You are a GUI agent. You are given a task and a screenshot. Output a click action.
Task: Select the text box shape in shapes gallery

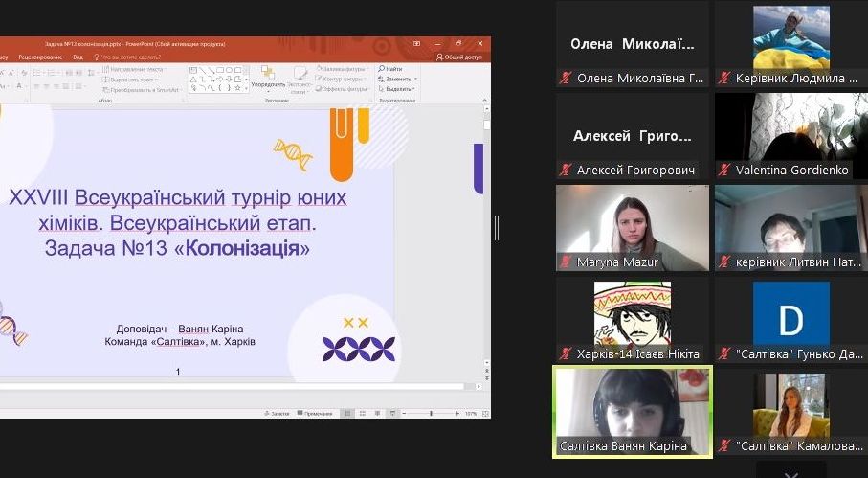click(x=193, y=70)
